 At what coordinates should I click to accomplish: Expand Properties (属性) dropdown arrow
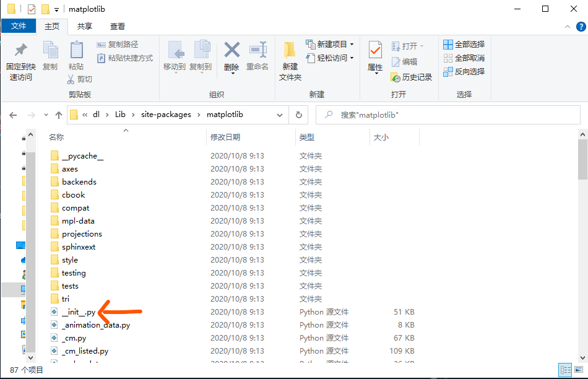click(x=376, y=74)
